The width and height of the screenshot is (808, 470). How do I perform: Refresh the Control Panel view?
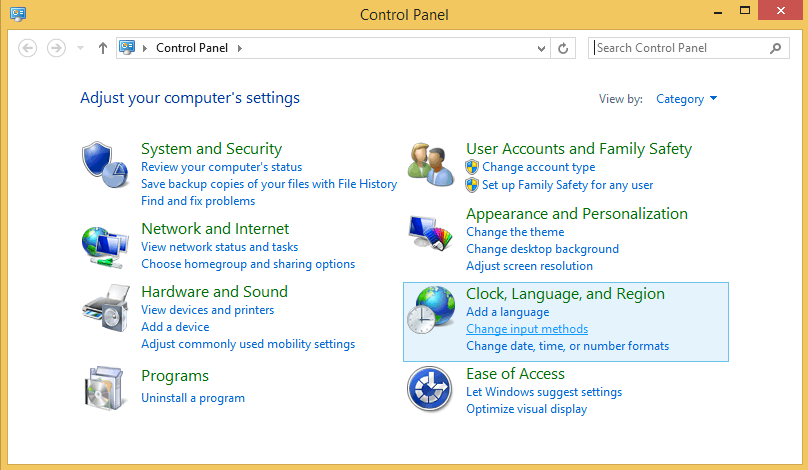pyautogui.click(x=563, y=48)
